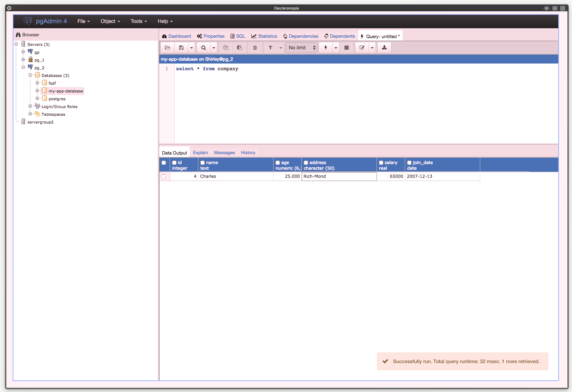Click the Filter funnel icon
This screenshot has height=392, width=572.
[270, 48]
